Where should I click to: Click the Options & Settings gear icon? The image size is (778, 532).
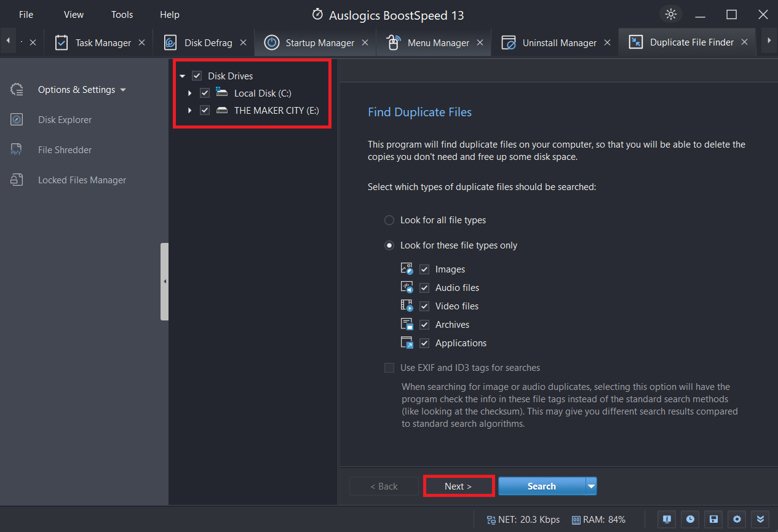click(17, 90)
